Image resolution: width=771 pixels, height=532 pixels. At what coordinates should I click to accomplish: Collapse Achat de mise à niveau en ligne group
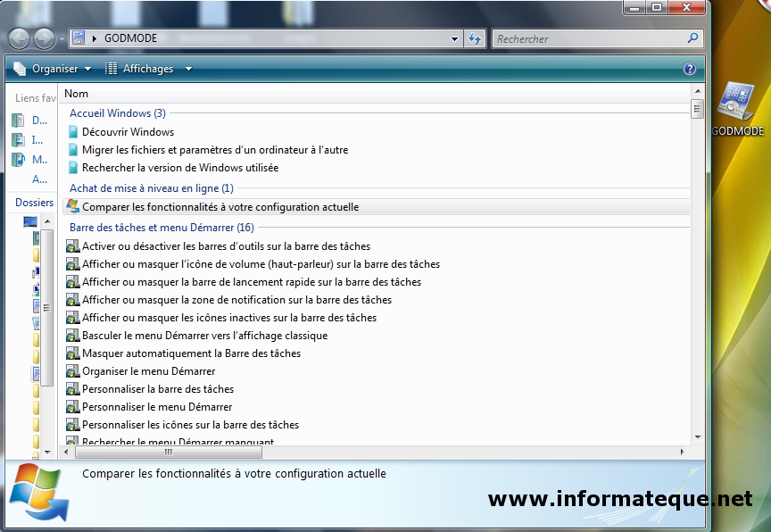(x=152, y=188)
